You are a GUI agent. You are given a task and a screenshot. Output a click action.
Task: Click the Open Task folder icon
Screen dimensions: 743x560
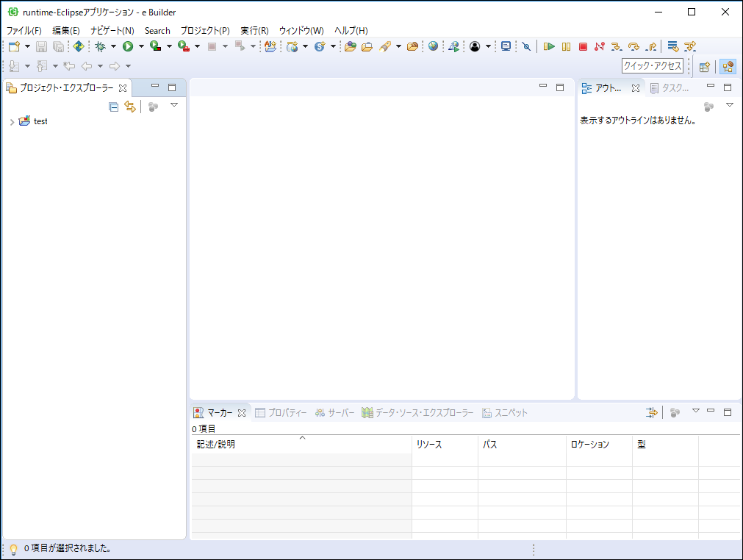tap(367, 46)
